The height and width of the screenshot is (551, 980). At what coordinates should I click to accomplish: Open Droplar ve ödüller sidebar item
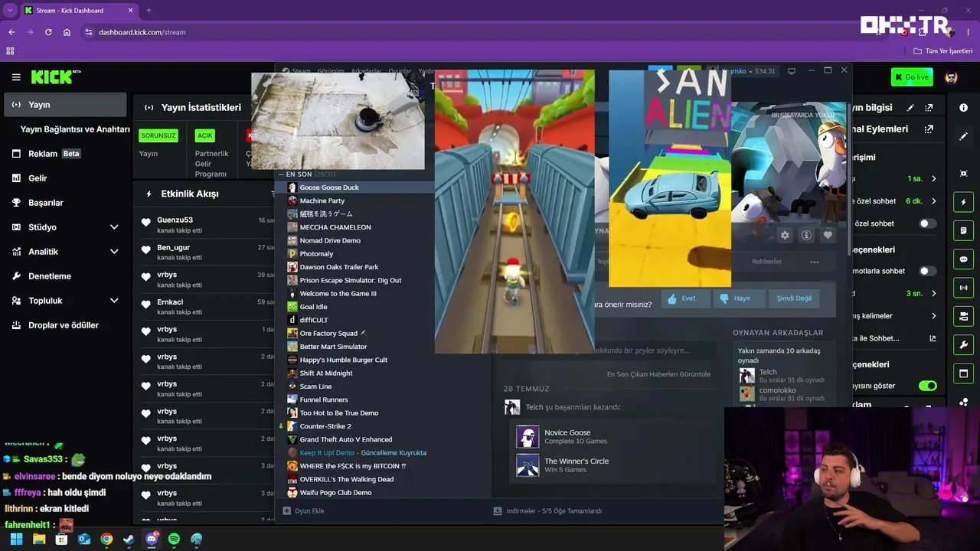(65, 325)
